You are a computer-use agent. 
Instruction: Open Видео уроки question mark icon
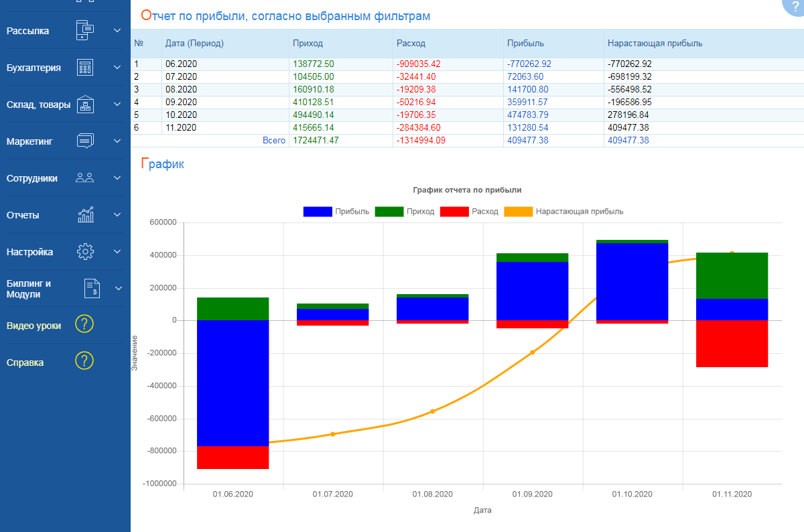[x=84, y=325]
